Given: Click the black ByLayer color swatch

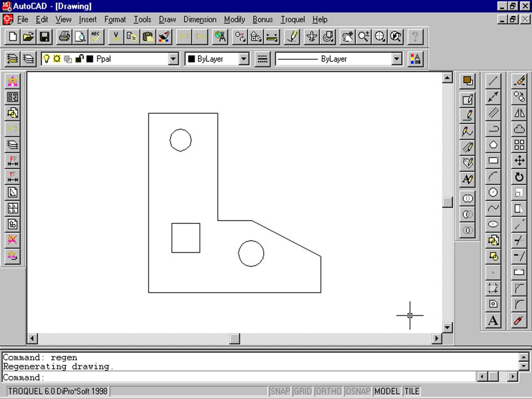Looking at the screenshot, I should coord(191,59).
